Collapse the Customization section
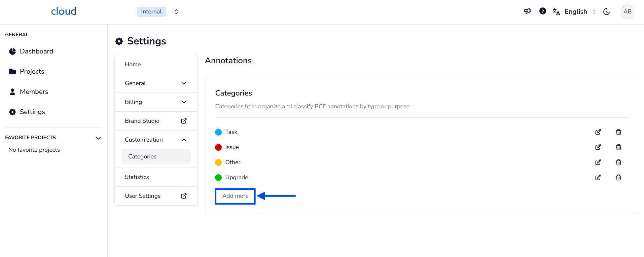Screen dimensions: 644x257 coord(184,140)
